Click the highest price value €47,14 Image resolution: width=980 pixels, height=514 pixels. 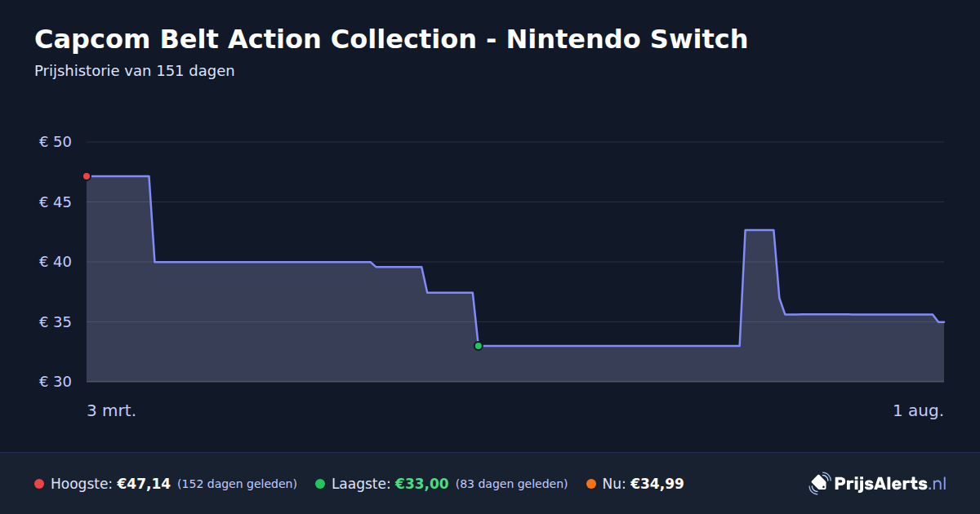point(144,484)
